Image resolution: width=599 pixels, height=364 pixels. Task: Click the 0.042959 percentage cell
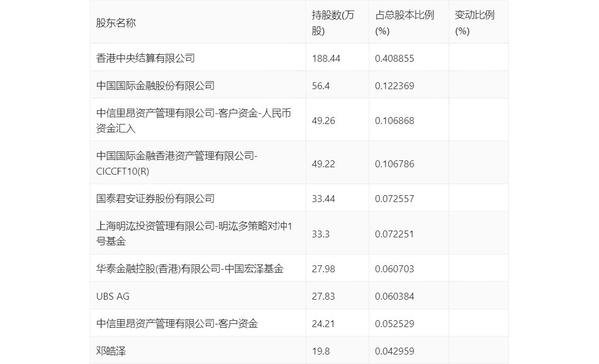394,351
